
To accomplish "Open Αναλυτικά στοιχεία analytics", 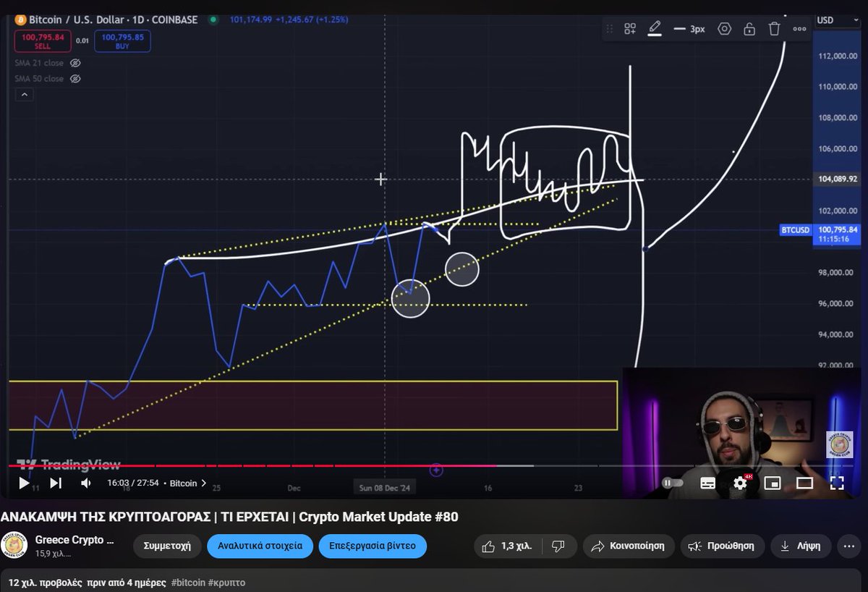I will pyautogui.click(x=260, y=546).
